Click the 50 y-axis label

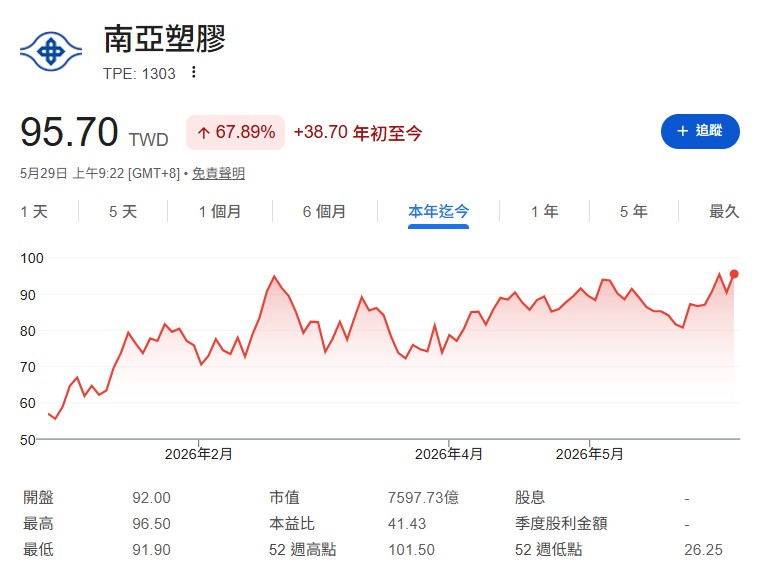point(28,440)
